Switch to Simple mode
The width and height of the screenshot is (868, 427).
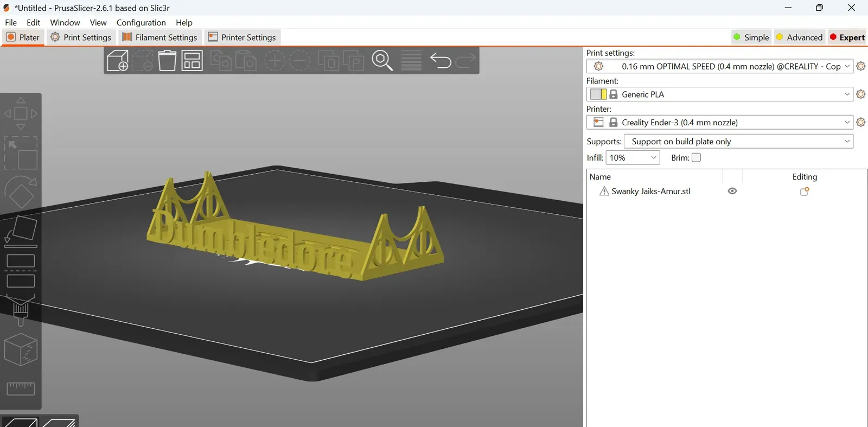tap(751, 37)
